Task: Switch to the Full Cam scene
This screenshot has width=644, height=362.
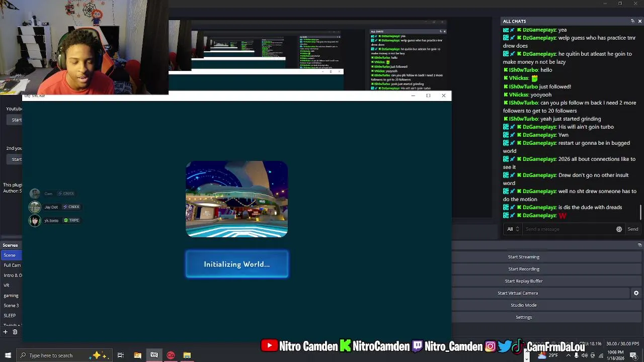Action: pyautogui.click(x=11, y=265)
